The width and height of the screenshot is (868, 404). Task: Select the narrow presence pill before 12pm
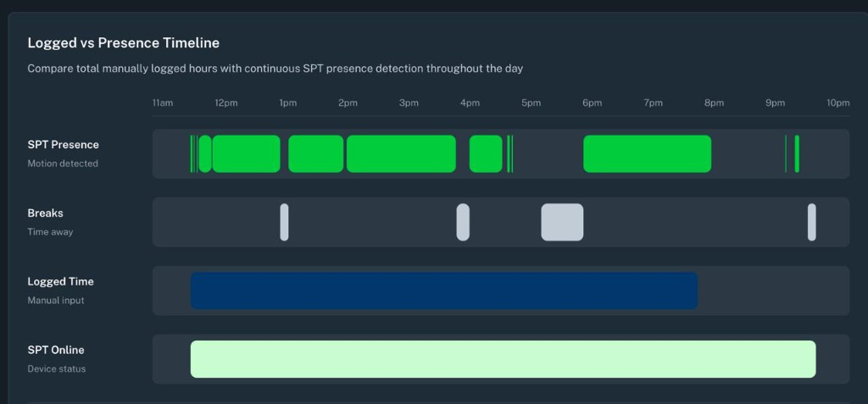205,154
